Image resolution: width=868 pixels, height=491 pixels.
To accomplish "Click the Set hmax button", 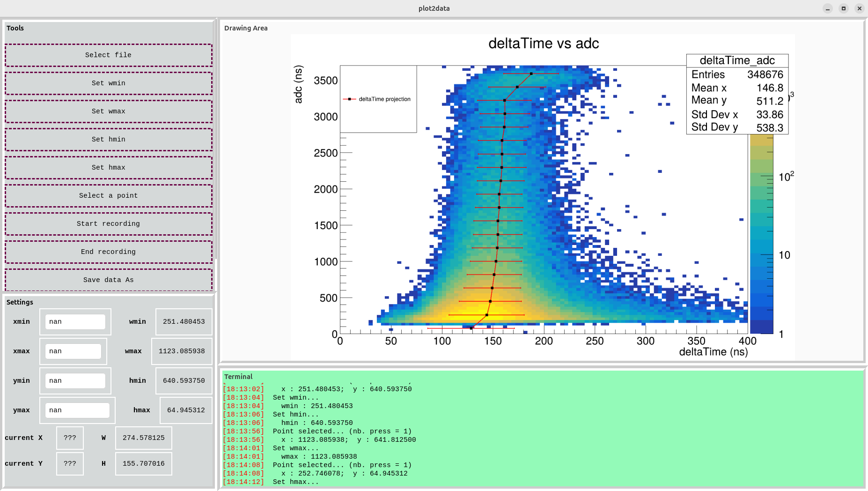I will tap(109, 168).
